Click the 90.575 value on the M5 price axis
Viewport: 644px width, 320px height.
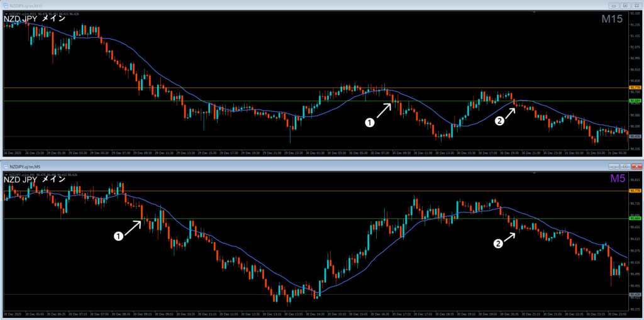[635, 251]
